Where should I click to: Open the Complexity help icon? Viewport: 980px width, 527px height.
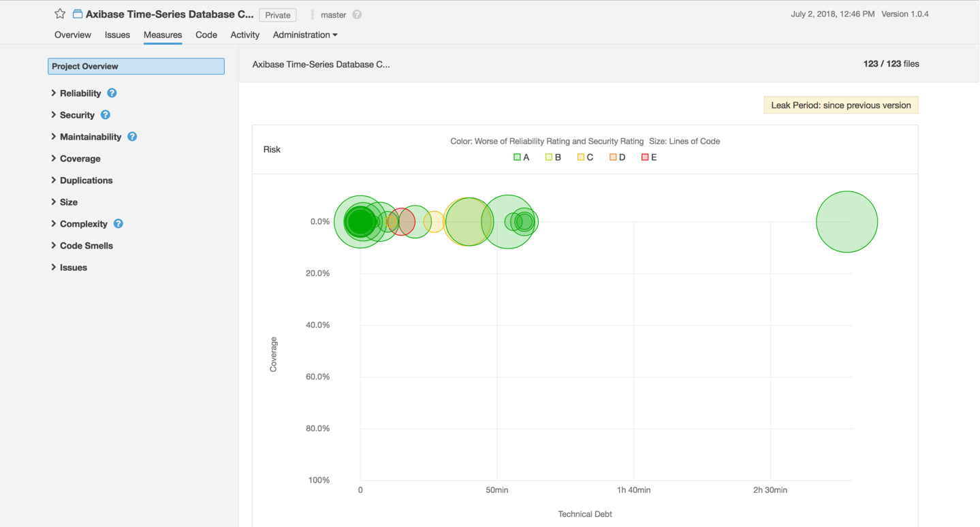[x=118, y=224]
